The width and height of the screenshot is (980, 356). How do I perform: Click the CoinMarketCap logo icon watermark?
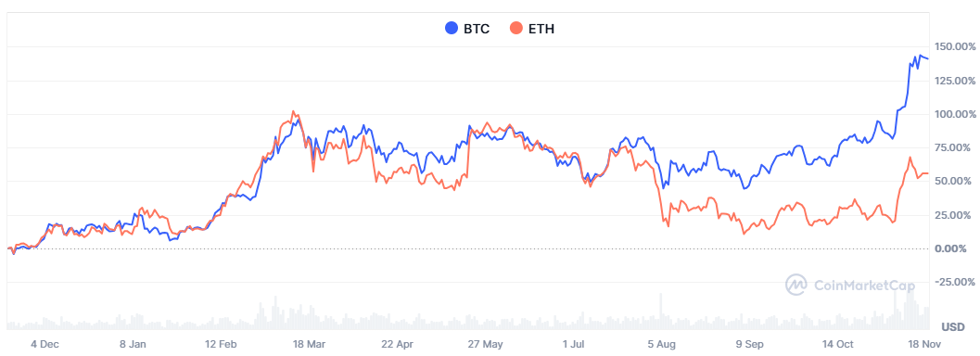[796, 285]
